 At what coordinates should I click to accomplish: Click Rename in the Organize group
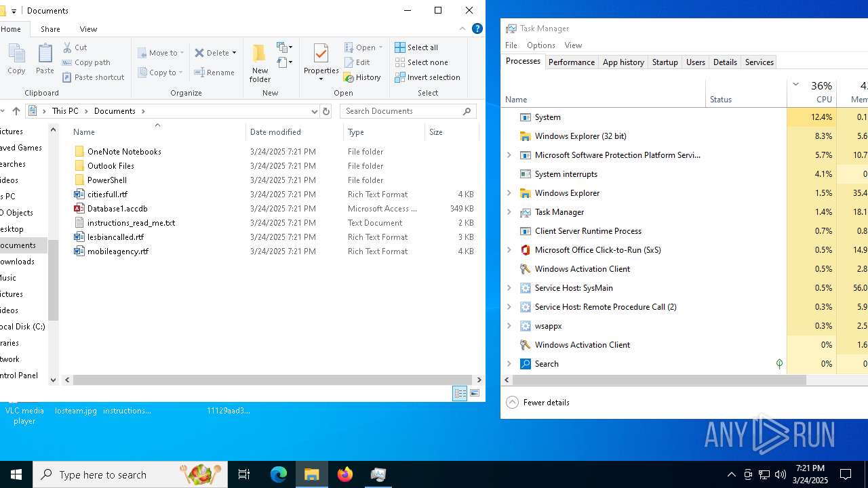click(x=214, y=73)
